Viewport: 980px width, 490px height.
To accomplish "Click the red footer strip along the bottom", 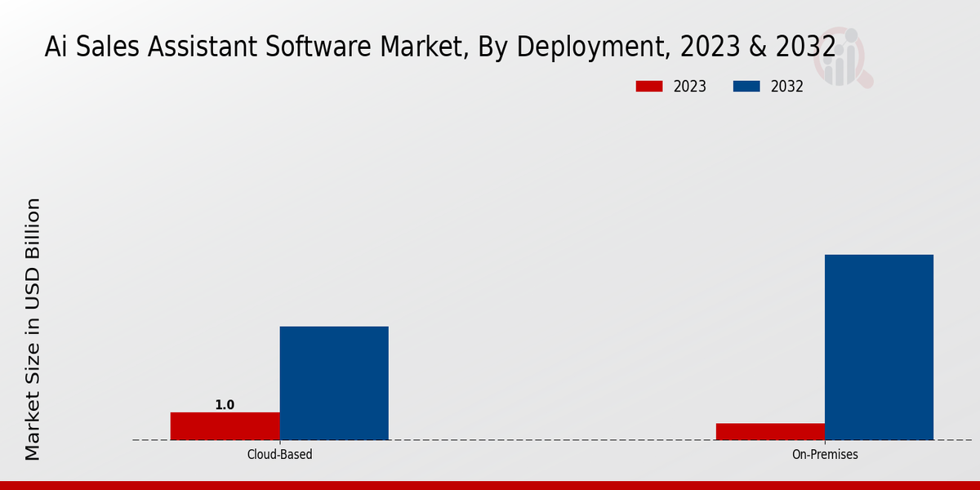I will 490,485.
